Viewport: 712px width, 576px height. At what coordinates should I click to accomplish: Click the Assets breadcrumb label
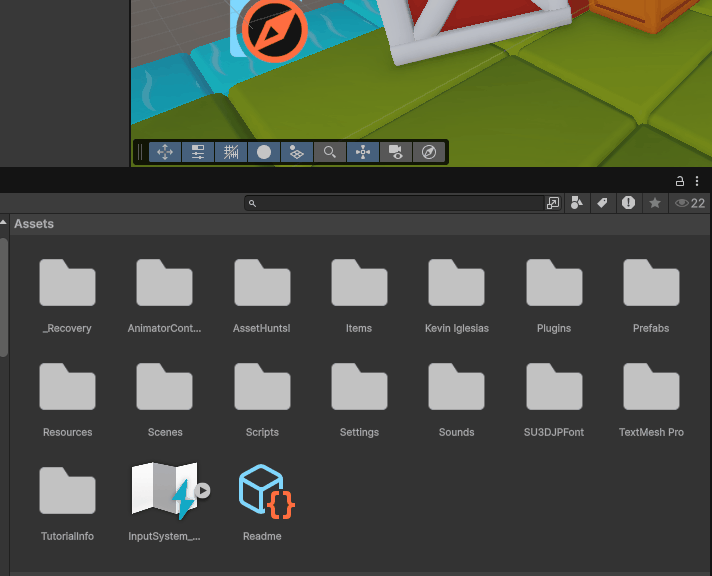34,224
